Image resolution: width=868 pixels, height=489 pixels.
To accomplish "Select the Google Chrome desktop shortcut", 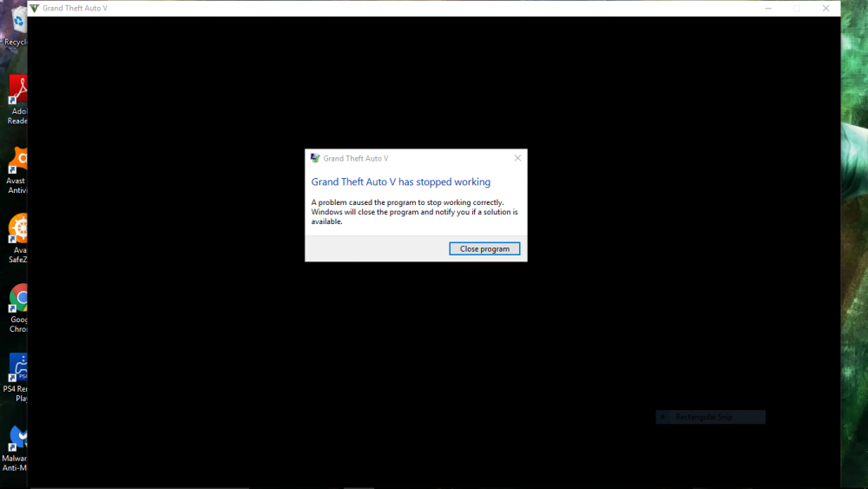I will pyautogui.click(x=17, y=308).
